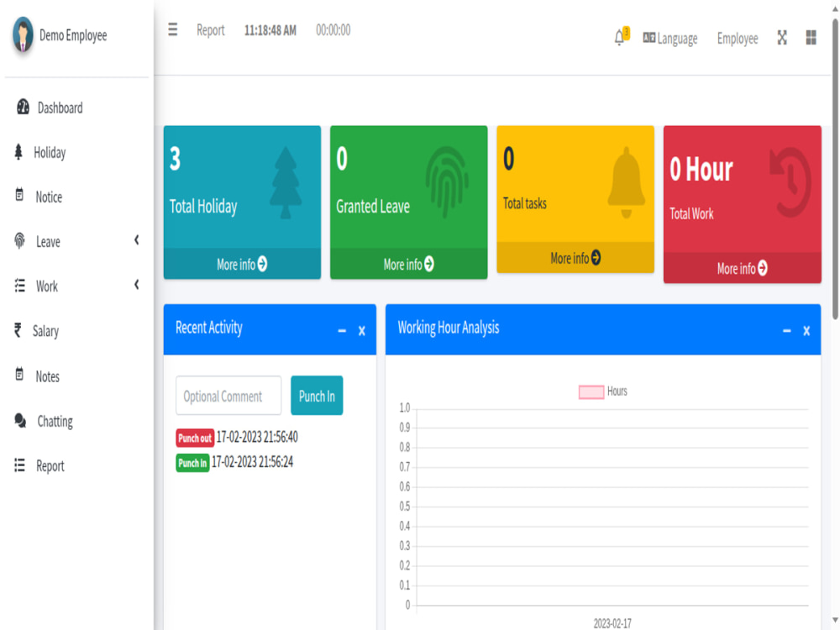Click the tree icon on Total Holiday card

286,182
